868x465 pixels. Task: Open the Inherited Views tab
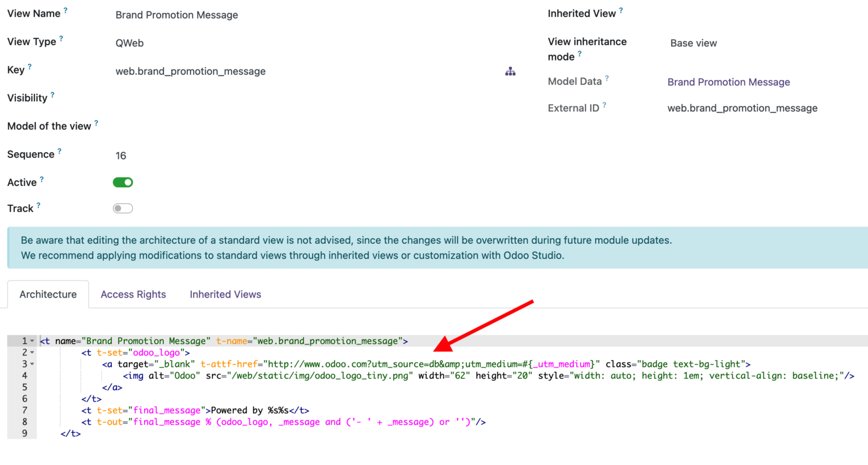pyautogui.click(x=225, y=294)
